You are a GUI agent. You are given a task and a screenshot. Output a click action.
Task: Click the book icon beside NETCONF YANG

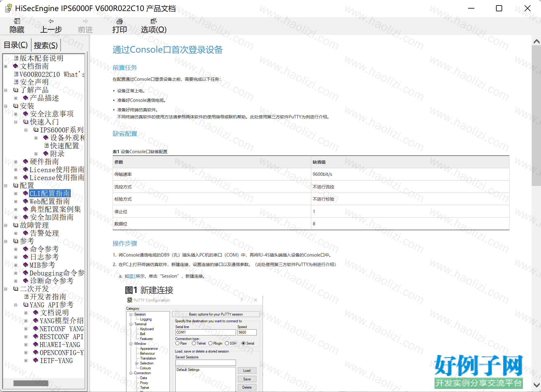pos(36,328)
